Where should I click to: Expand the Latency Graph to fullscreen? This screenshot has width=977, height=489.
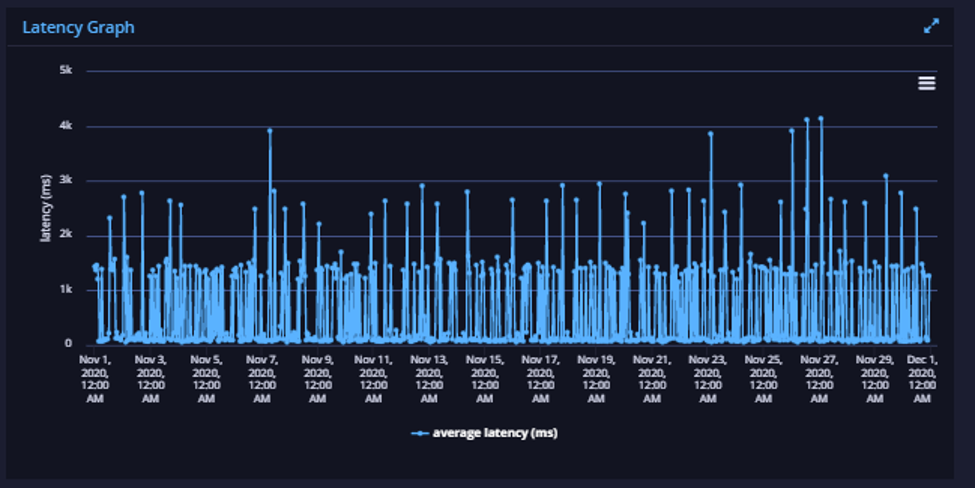931,26
